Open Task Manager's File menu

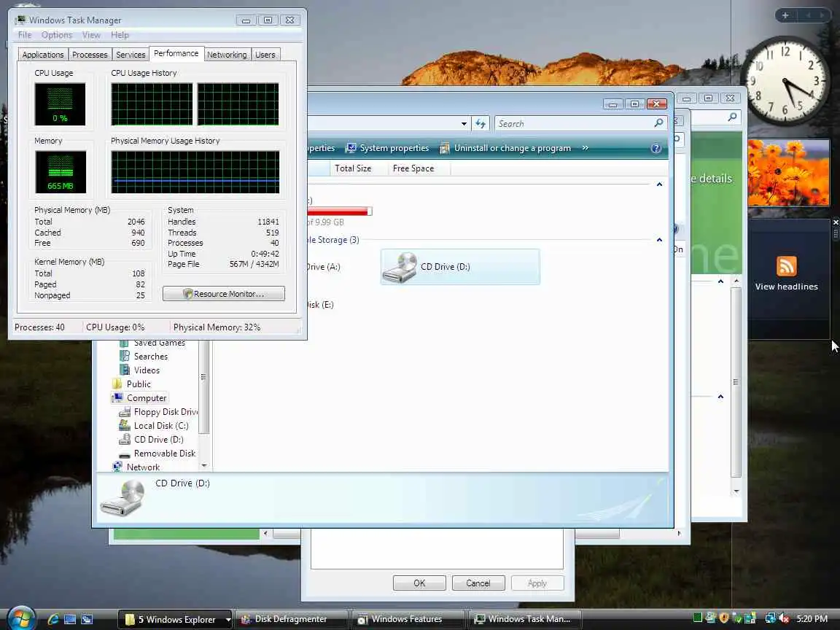(25, 35)
